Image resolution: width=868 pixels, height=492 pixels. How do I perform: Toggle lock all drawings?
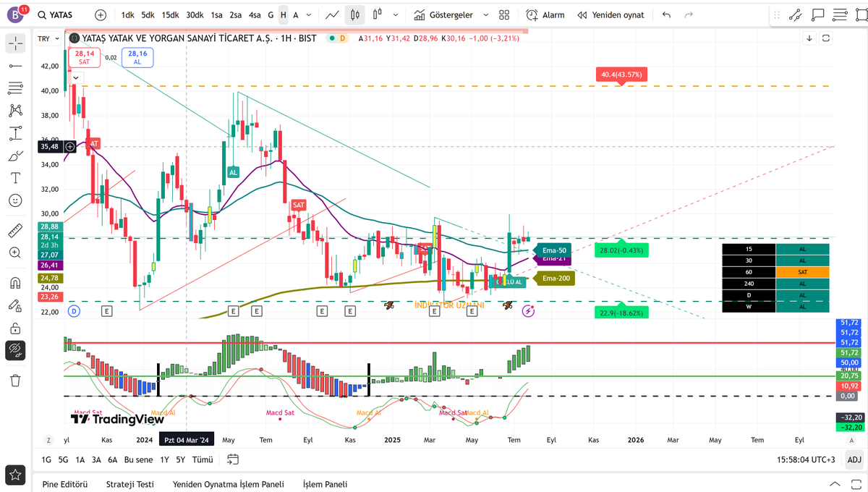15,328
